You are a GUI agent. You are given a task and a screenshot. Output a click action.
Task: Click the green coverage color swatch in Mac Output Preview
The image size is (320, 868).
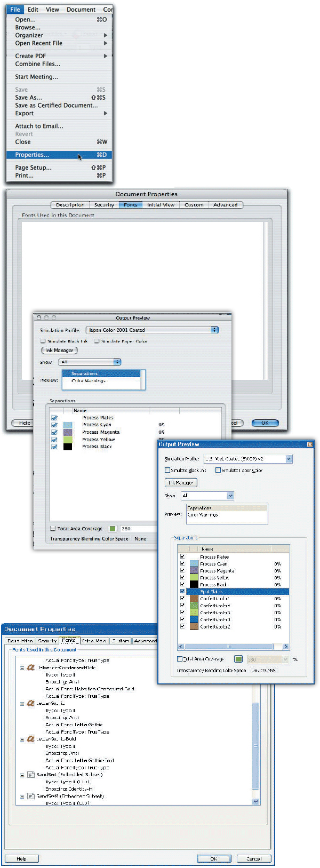tap(112, 529)
